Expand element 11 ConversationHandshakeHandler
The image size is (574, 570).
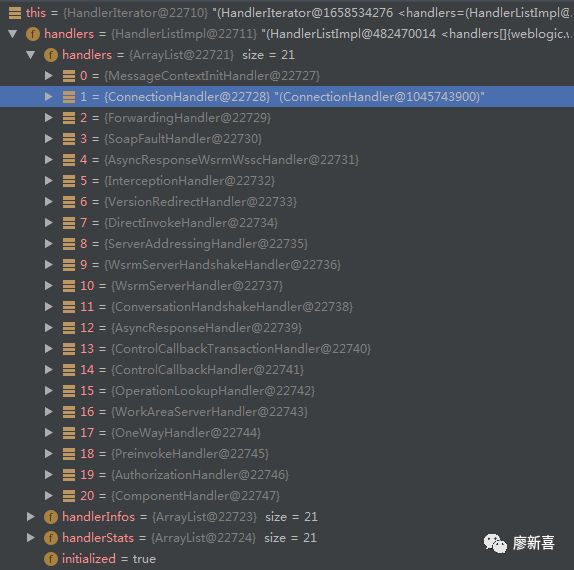click(x=48, y=306)
